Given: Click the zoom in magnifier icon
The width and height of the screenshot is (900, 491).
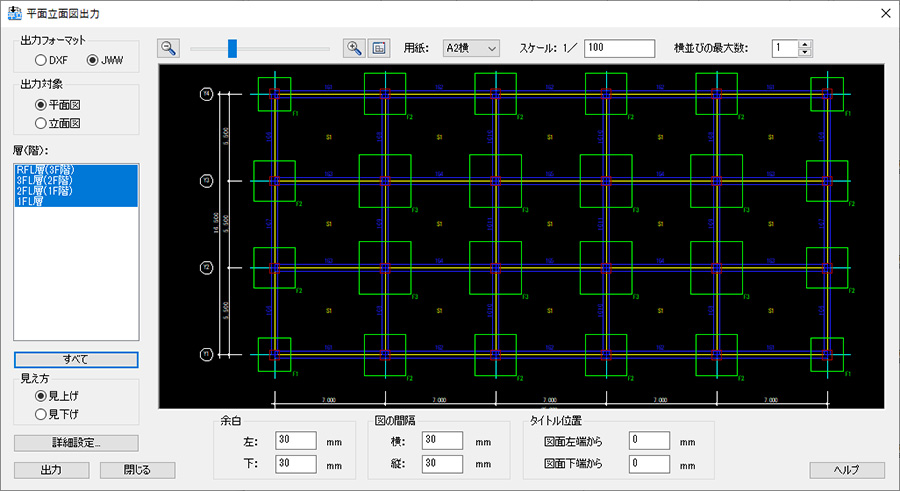Looking at the screenshot, I should (354, 48).
